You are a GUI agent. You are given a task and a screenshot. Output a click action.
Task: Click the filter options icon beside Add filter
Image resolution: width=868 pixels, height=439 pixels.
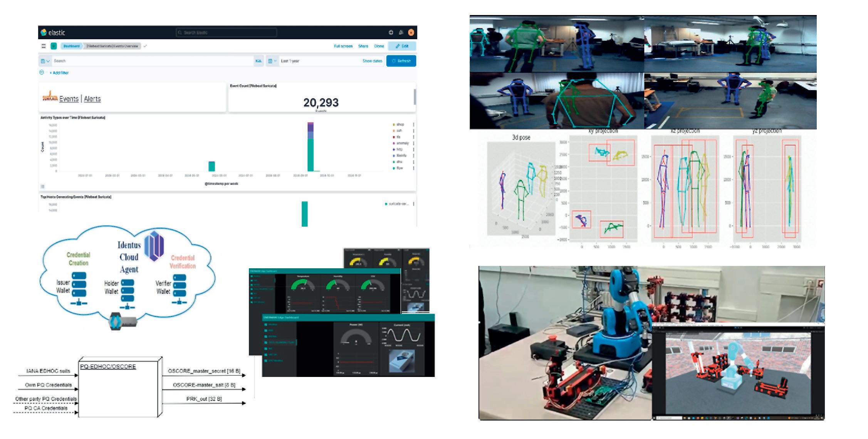tap(42, 72)
